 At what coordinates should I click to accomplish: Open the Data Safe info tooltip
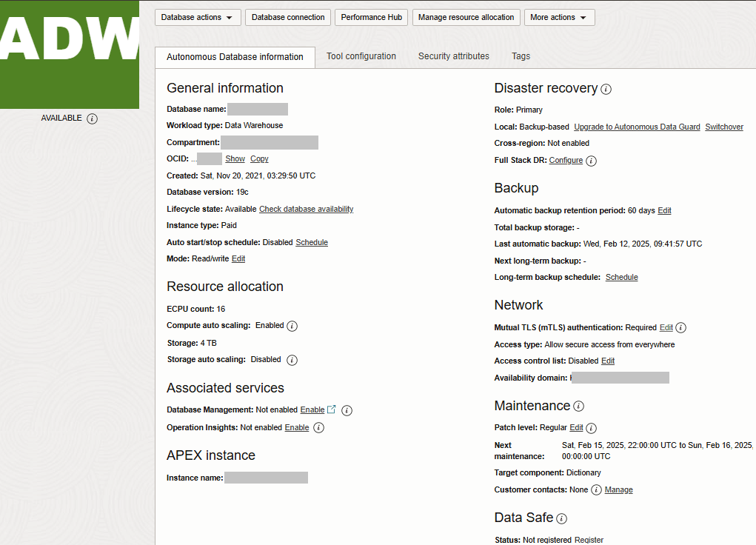click(561, 518)
